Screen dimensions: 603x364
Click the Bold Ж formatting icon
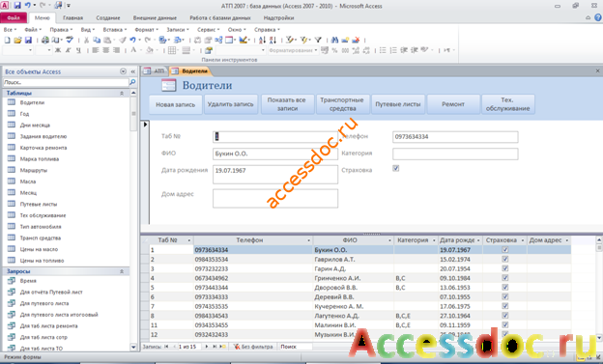point(58,50)
